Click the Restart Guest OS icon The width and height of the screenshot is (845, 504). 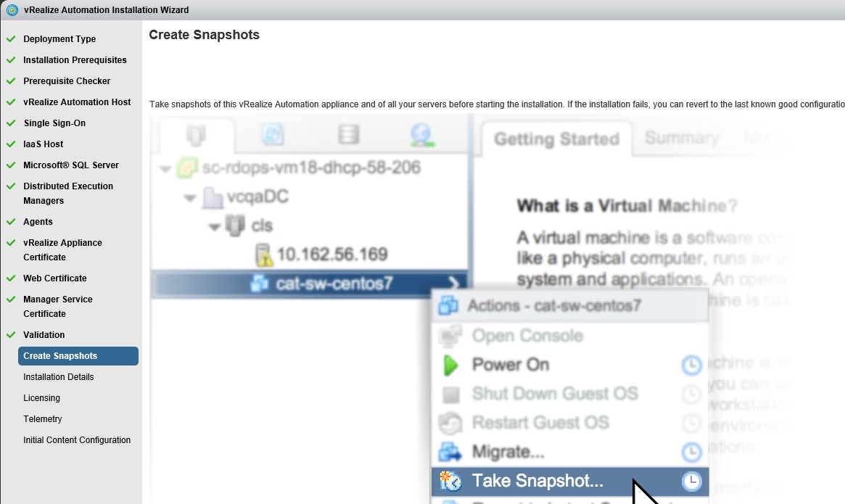click(x=450, y=424)
